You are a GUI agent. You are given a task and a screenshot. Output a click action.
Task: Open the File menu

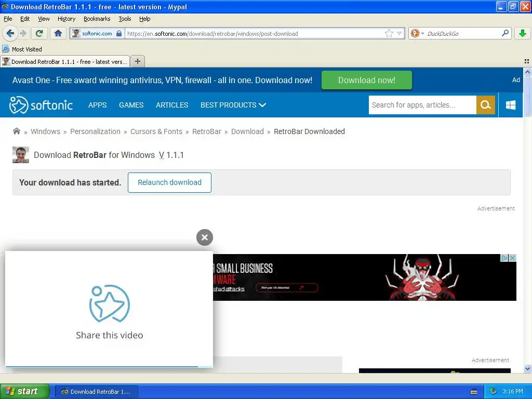point(8,19)
